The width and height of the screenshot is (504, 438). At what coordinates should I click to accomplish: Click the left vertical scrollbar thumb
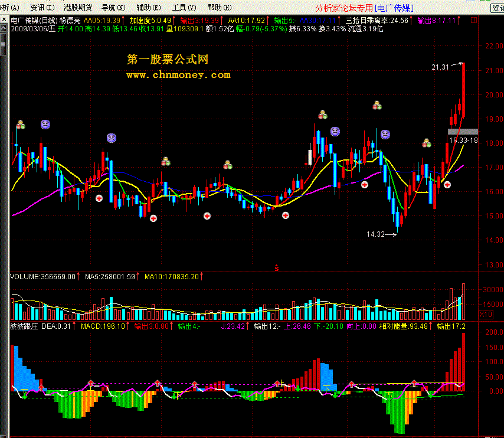pyautogui.click(x=4, y=44)
